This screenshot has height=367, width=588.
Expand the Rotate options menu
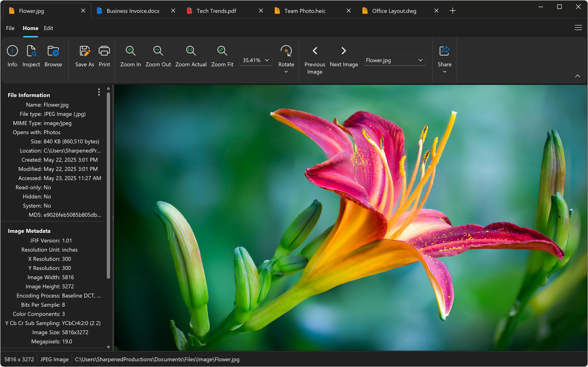286,72
